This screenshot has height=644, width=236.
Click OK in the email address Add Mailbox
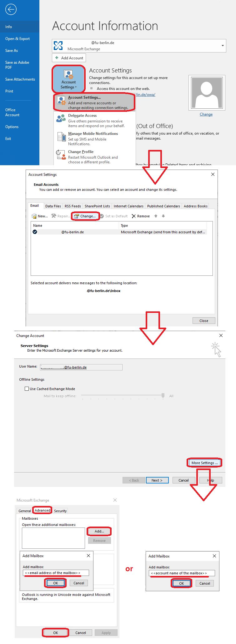pos(56,583)
